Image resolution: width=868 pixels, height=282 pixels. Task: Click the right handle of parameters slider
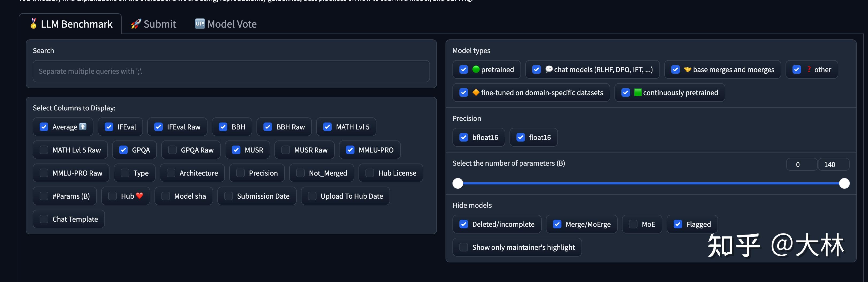[x=844, y=183]
